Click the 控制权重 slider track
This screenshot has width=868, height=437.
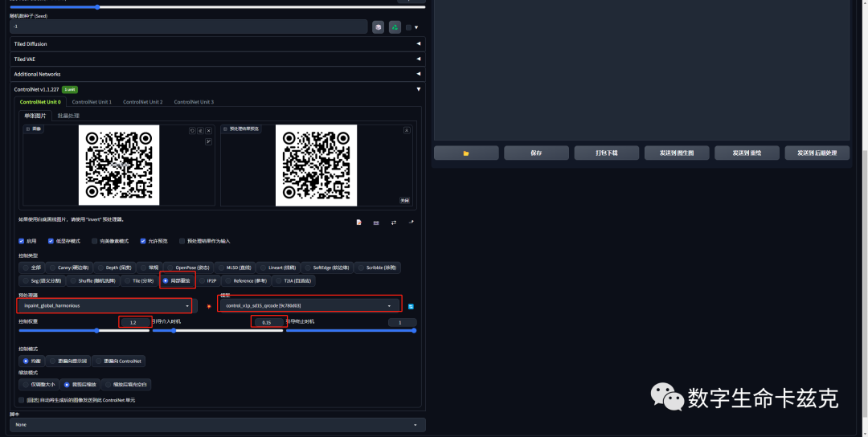[84, 331]
